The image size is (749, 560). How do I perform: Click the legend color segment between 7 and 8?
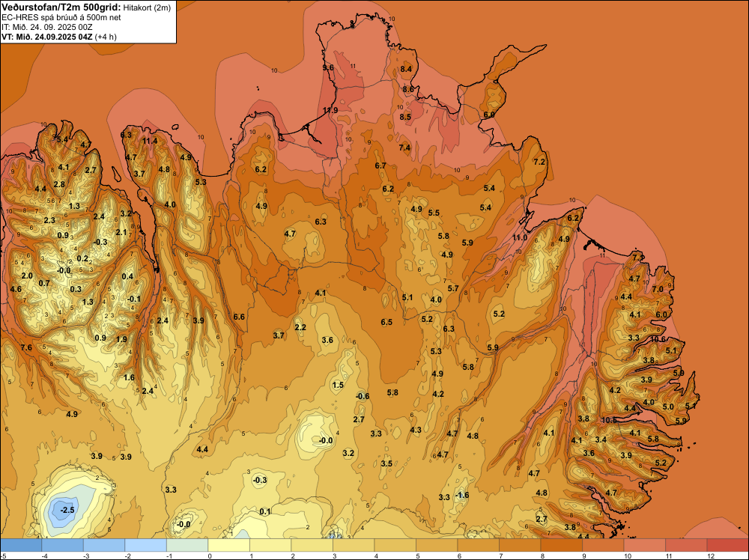(x=520, y=545)
